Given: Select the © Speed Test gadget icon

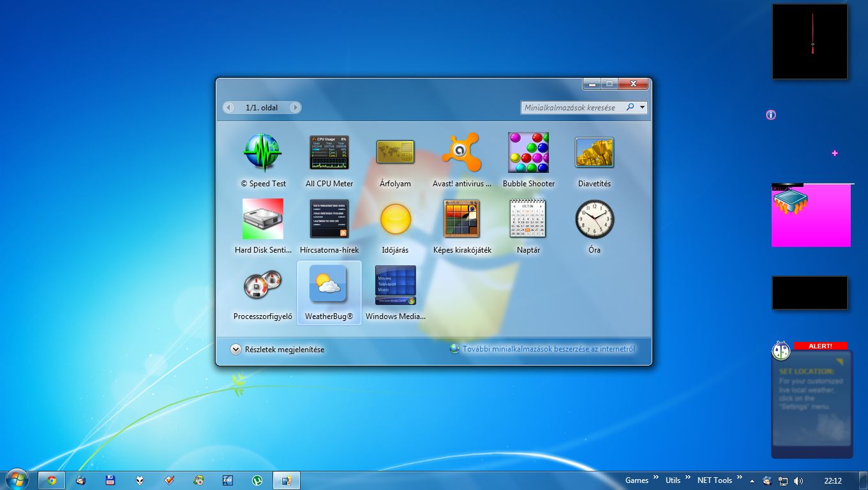Looking at the screenshot, I should click(x=262, y=152).
